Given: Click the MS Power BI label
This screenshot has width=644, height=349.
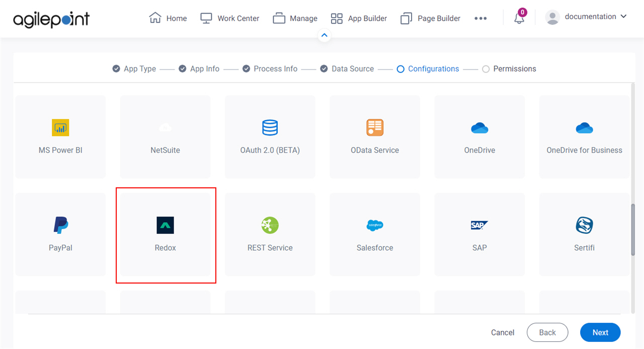Looking at the screenshot, I should (x=60, y=150).
